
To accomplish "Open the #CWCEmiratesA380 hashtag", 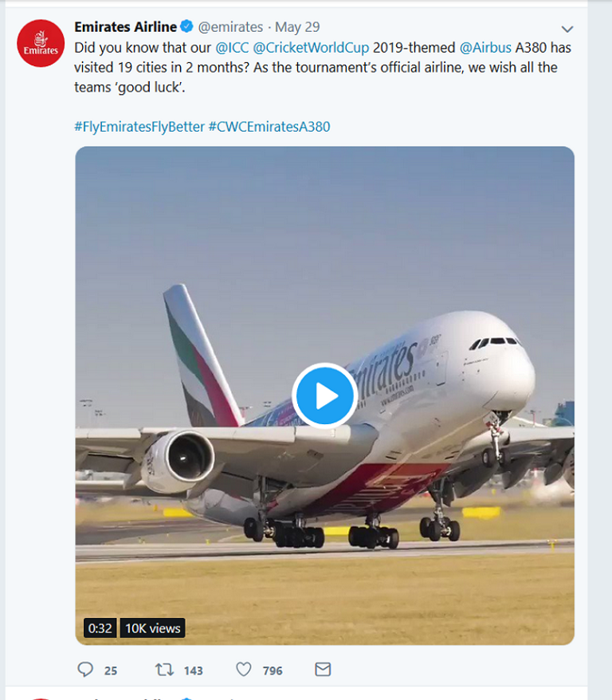I will click(269, 127).
